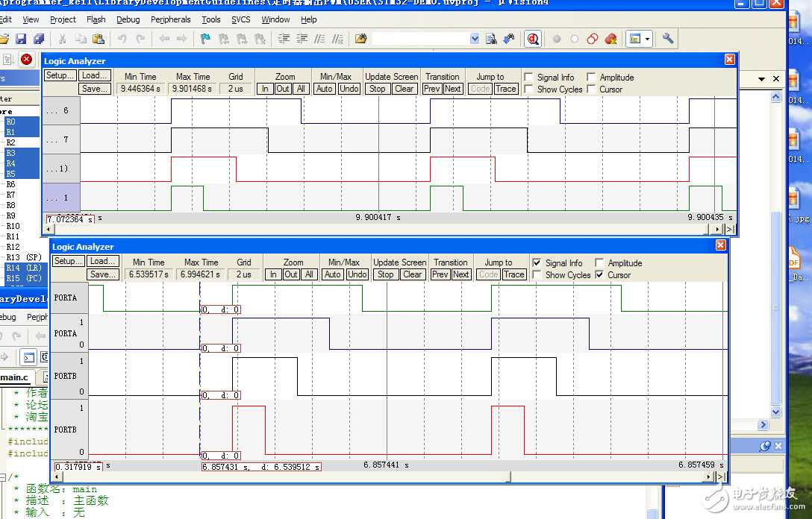Viewport: 812px width, 519px height.
Task: Click the '... 7' signal label in the upper analyzer
Action: [61, 139]
